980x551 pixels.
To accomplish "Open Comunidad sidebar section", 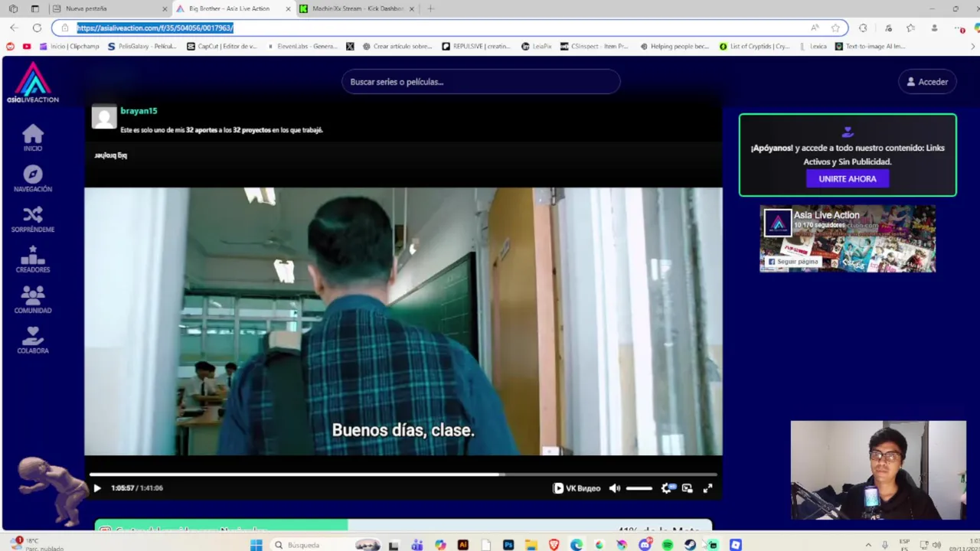I will (x=33, y=300).
